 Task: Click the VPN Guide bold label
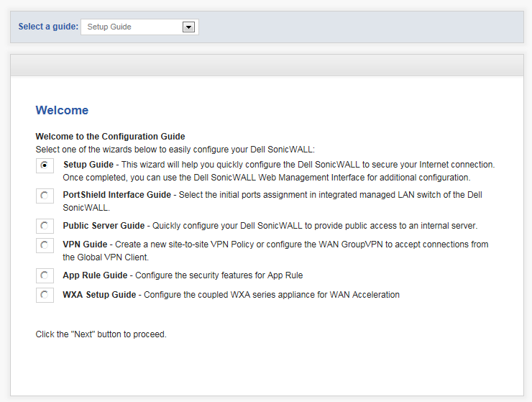click(x=85, y=245)
